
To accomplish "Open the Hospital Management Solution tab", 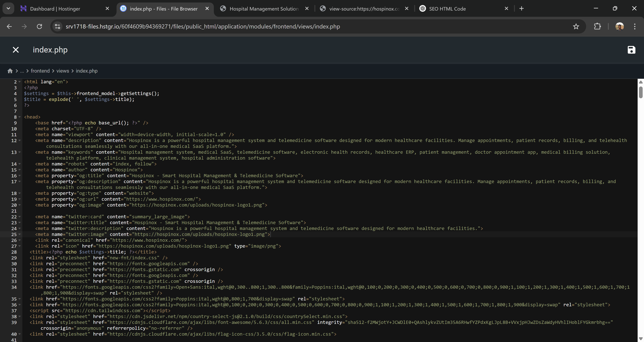I will point(264,9).
